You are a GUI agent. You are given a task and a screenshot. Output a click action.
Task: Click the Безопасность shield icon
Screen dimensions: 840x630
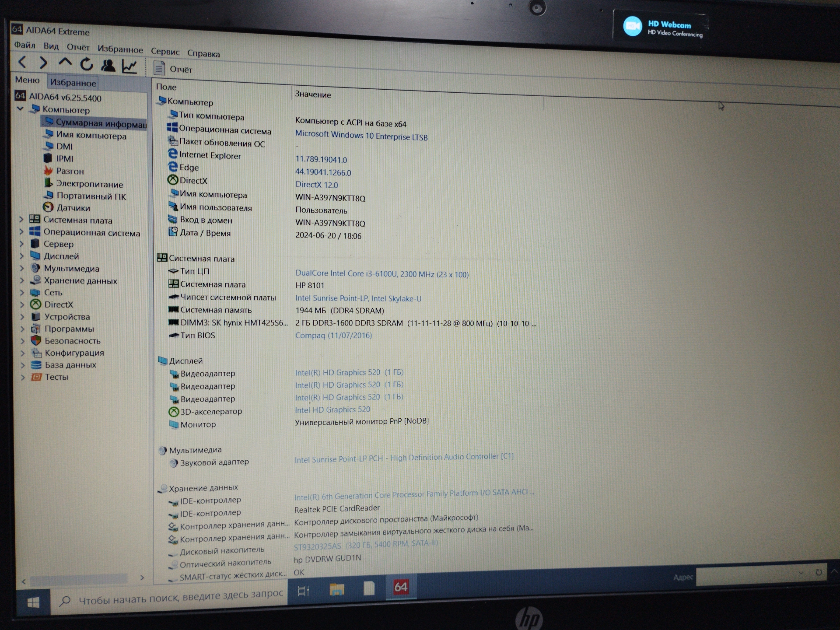tap(36, 340)
